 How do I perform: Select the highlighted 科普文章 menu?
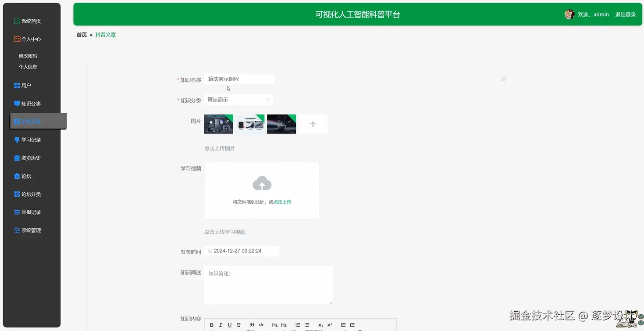(38, 122)
